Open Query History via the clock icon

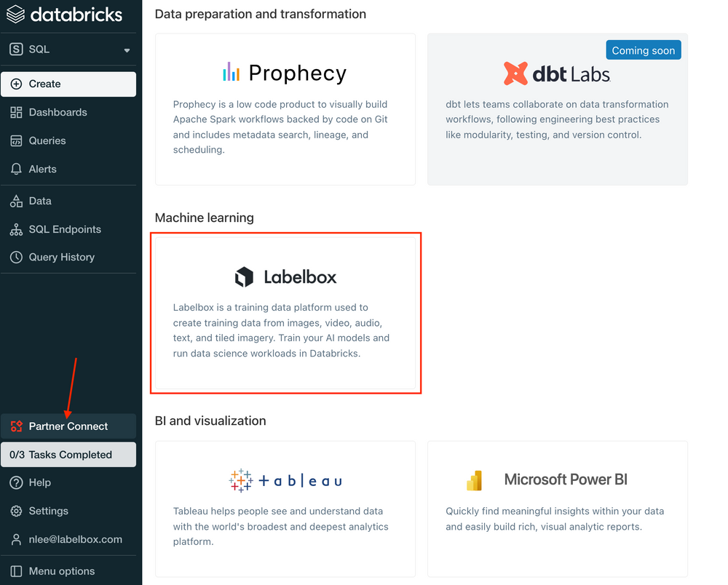[16, 257]
